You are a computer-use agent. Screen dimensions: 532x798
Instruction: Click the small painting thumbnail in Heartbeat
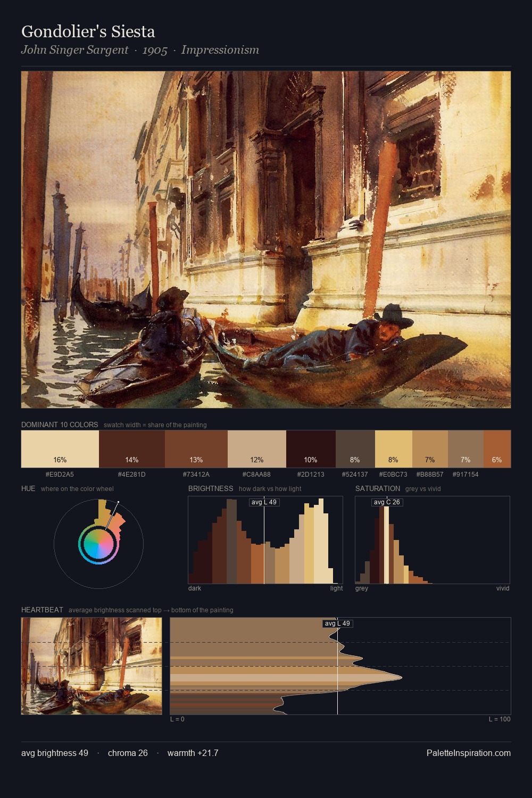(x=92, y=666)
